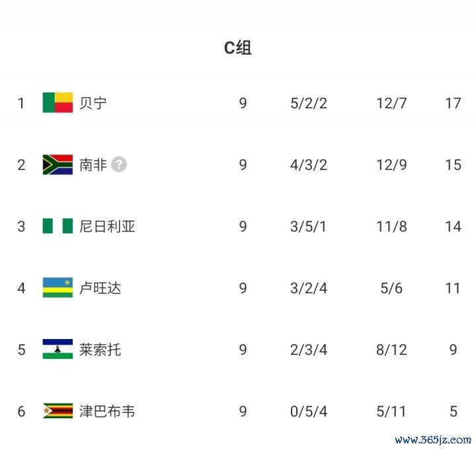This screenshot has height=450, width=476.
Task: Click the www.365jz.com watermark link
Action: pyautogui.click(x=433, y=439)
